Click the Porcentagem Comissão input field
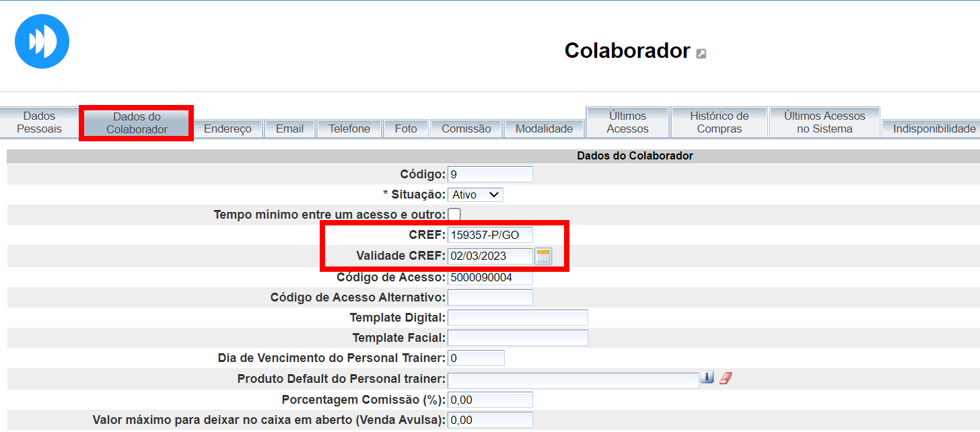This screenshot has width=980, height=432. (x=490, y=400)
